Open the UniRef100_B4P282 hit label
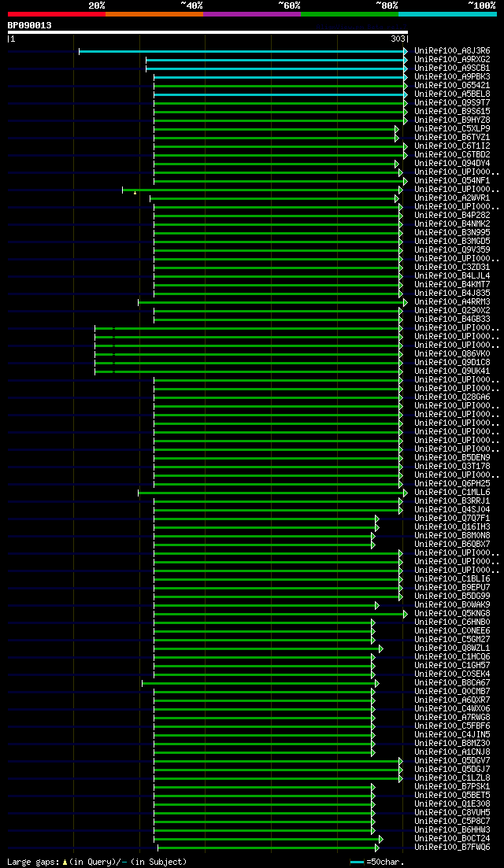Screen dimensions: 504x868 [452, 216]
